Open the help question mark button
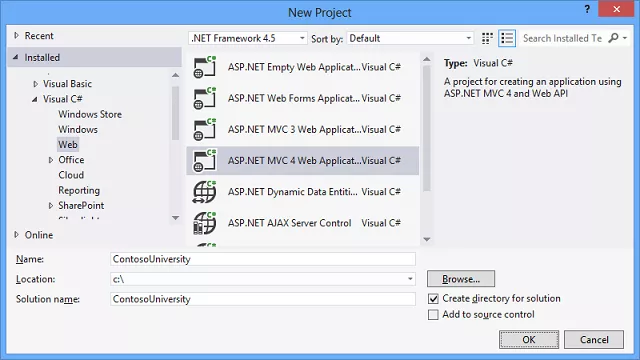The width and height of the screenshot is (640, 360). (x=587, y=9)
